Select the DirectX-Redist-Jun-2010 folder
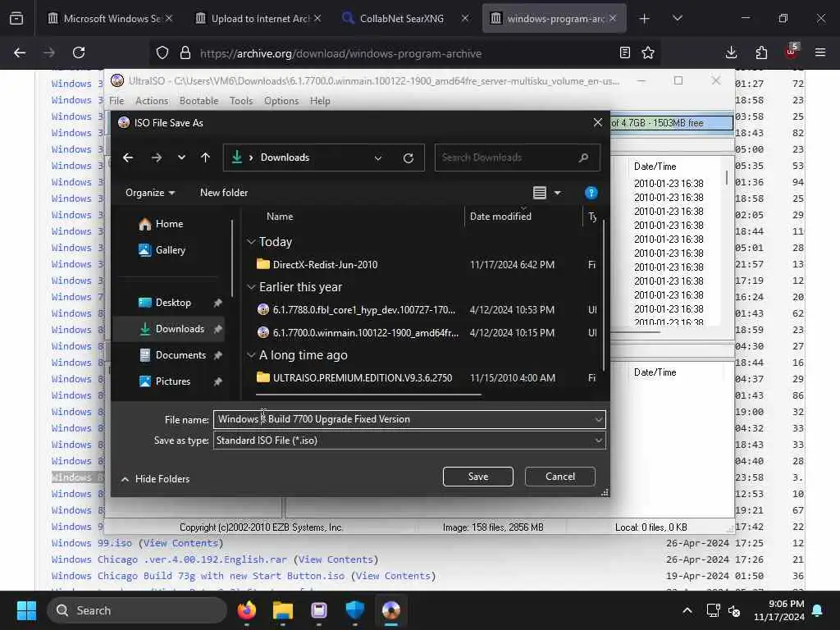 [325, 265]
